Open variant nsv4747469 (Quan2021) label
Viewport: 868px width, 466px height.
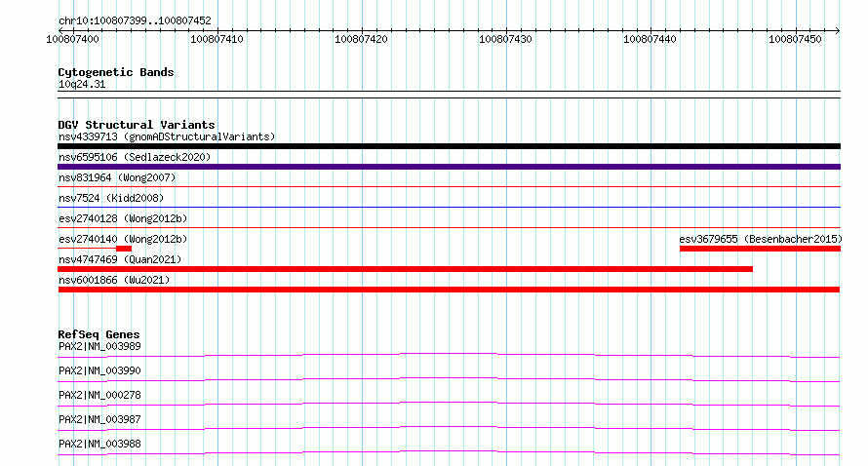120,259
